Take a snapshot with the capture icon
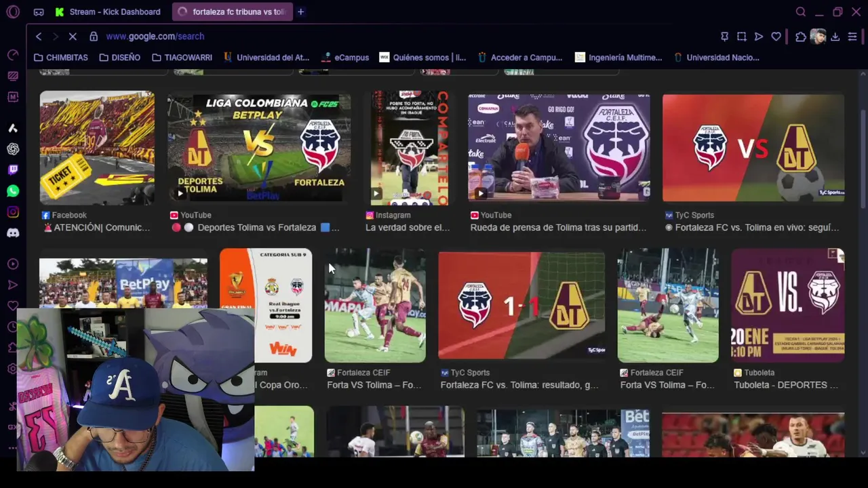The height and width of the screenshot is (488, 868). (742, 37)
